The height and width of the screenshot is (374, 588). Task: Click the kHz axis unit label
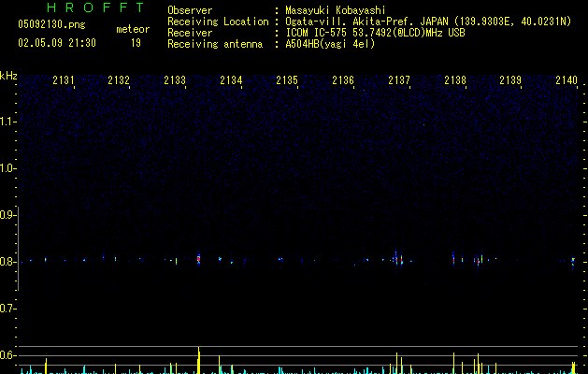(x=8, y=76)
